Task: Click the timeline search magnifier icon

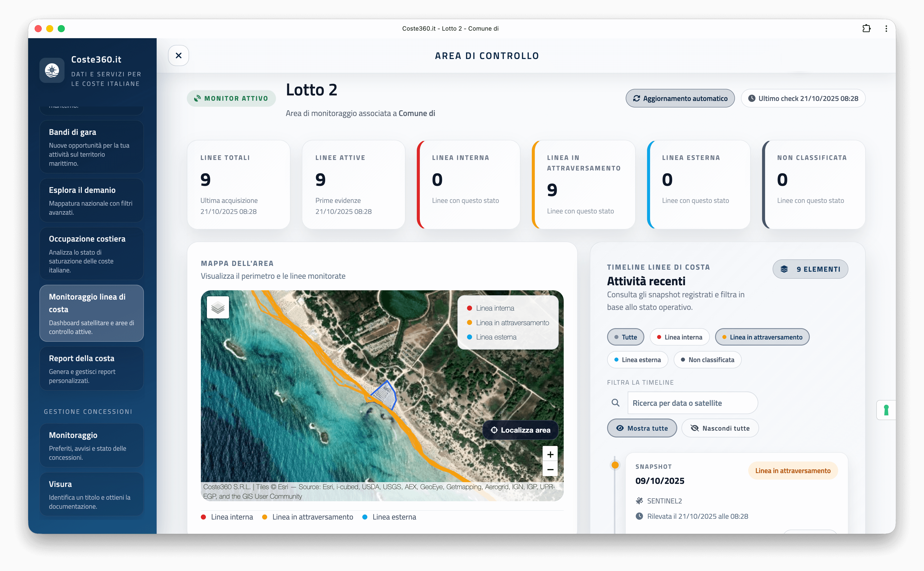Action: coord(615,403)
